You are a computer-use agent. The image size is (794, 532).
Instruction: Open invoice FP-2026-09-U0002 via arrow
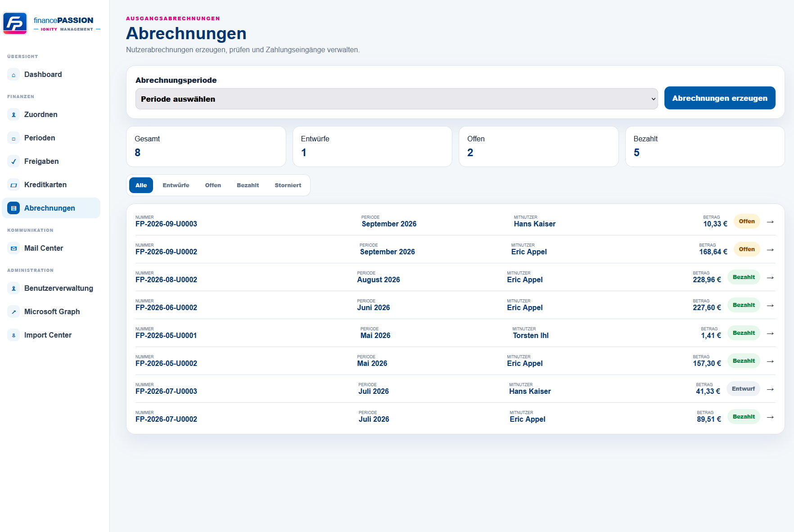click(x=770, y=250)
